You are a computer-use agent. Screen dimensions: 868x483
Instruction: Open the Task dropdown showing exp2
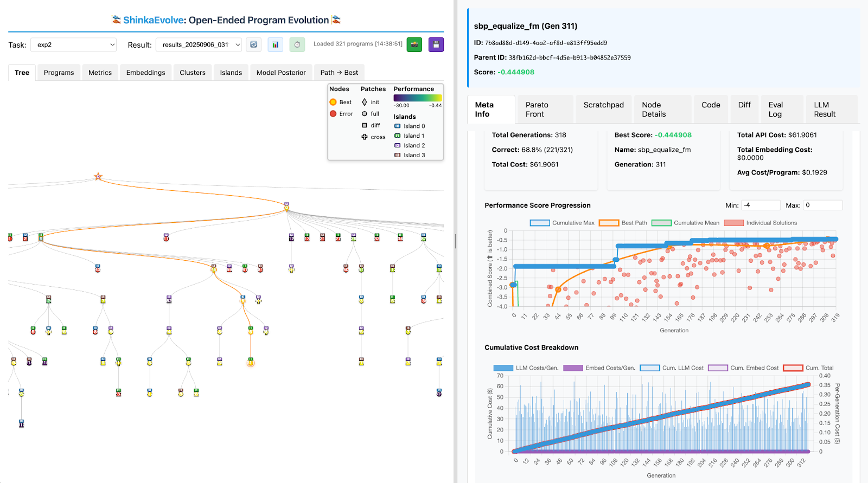[74, 45]
